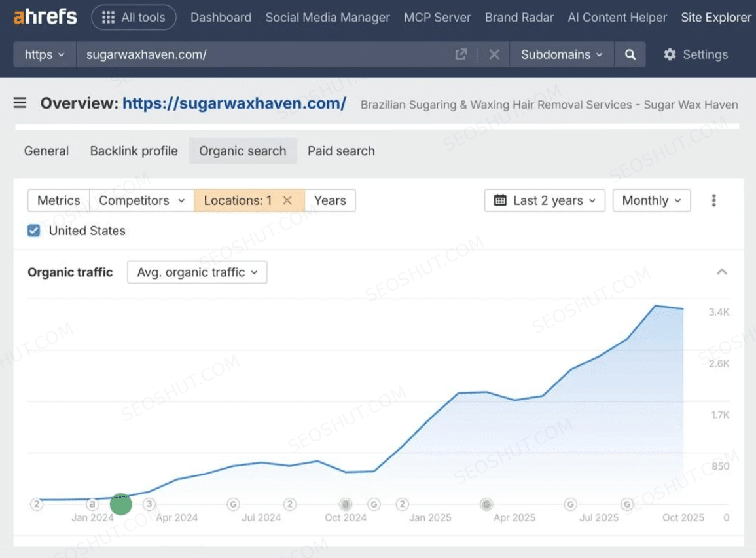Select the Years comparison mode
The image size is (756, 558).
[330, 200]
